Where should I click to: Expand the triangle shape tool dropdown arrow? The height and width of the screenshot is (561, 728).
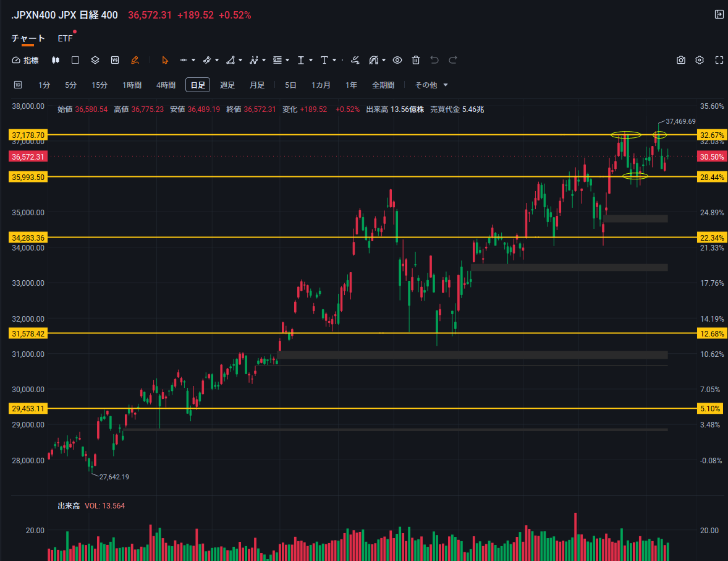pos(240,60)
